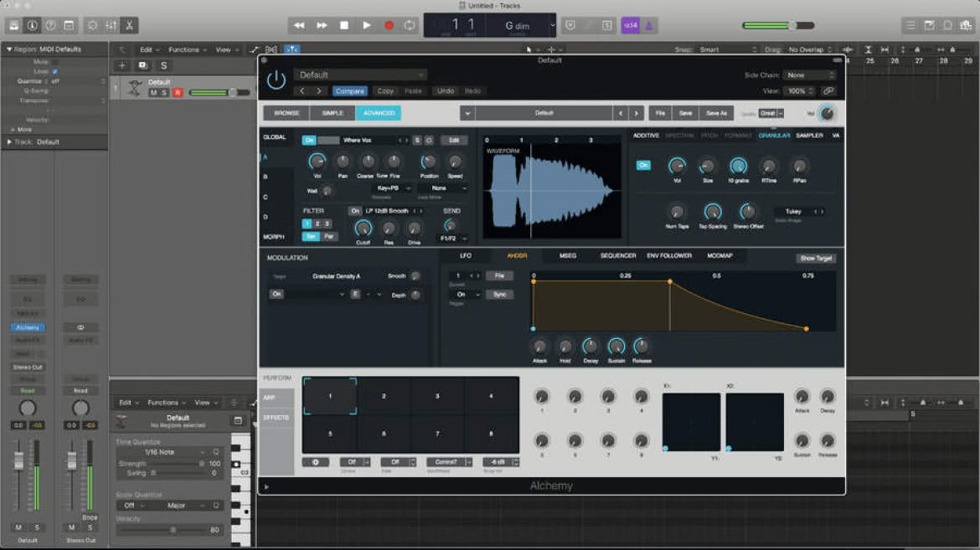Toggle the Loop checkbox in Region inspector
Viewport: 980px width, 550px height.
click(55, 71)
